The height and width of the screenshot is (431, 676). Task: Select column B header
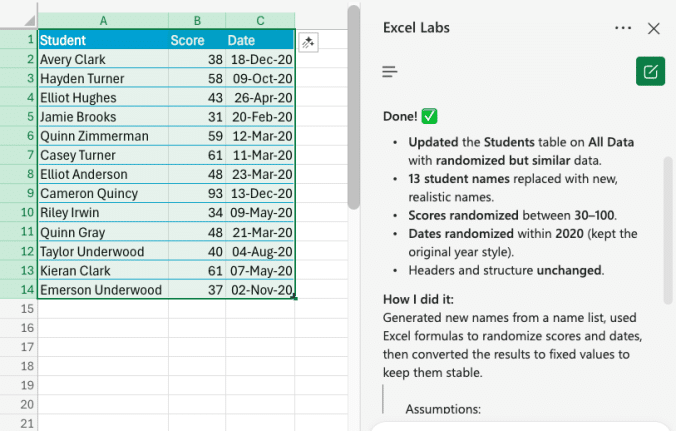(x=197, y=20)
